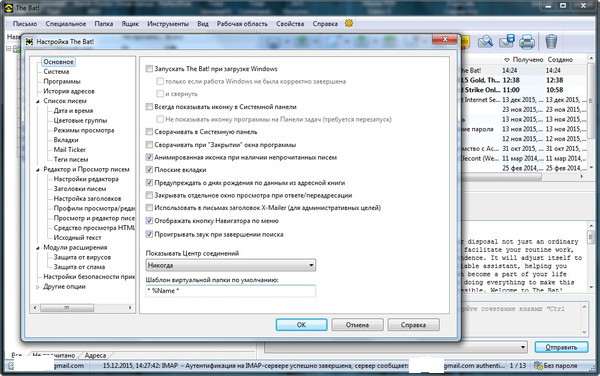Viewport: 600px width, 376px height.
Task: Click the OK button
Action: click(302, 325)
